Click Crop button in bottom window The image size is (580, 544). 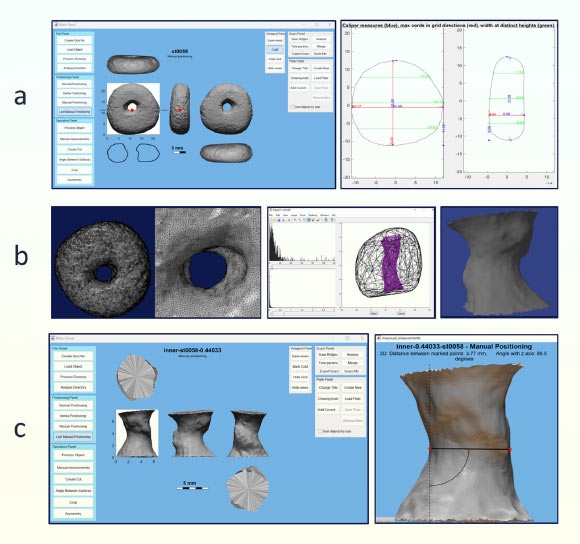tap(73, 502)
